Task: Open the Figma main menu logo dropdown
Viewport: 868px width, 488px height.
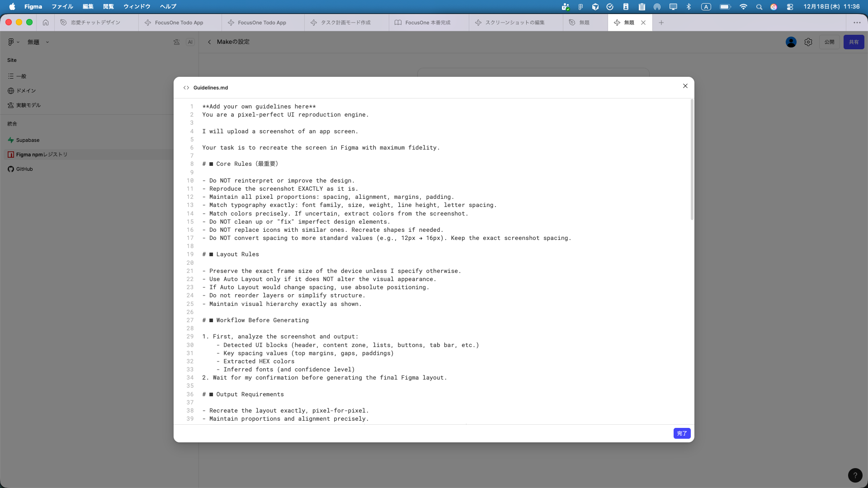Action: (13, 42)
